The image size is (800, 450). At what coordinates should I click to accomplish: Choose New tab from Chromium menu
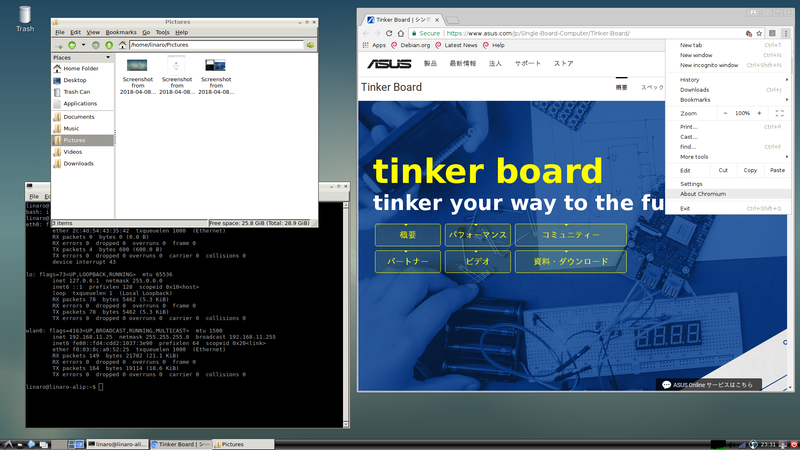(728, 45)
